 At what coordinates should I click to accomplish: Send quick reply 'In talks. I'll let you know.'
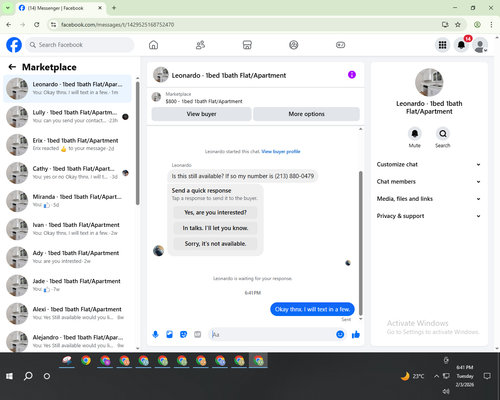click(x=215, y=228)
